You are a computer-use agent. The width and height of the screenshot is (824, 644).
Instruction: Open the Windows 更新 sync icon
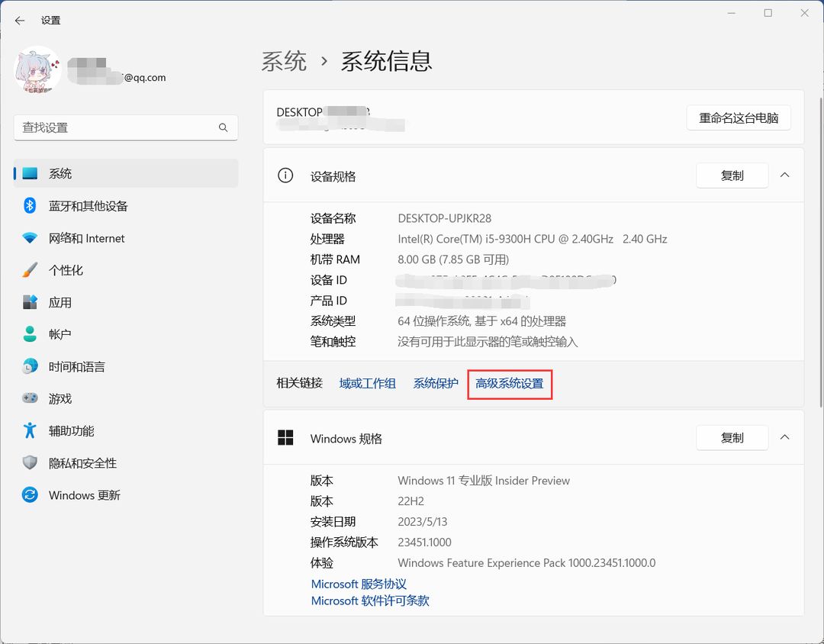[x=30, y=494]
